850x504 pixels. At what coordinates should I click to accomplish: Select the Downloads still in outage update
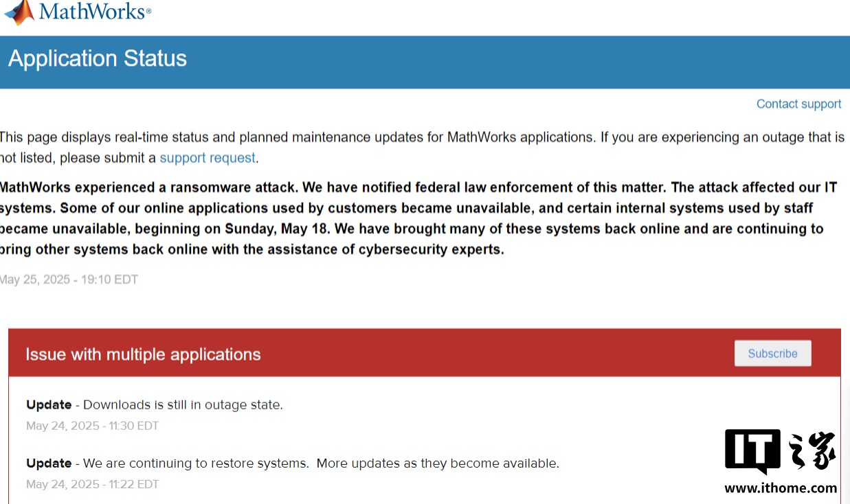coord(155,404)
